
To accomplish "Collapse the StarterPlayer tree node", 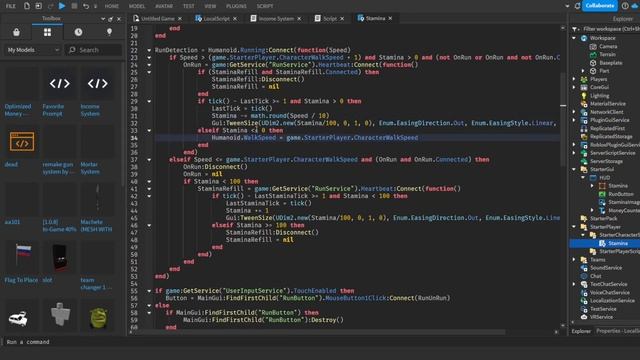I will coord(574,227).
